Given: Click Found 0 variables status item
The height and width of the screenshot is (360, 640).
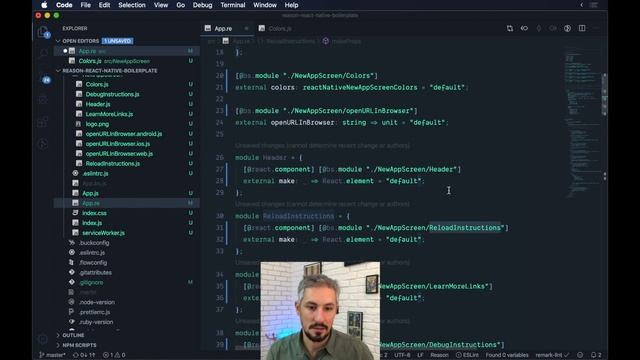Looking at the screenshot, I should (507, 355).
